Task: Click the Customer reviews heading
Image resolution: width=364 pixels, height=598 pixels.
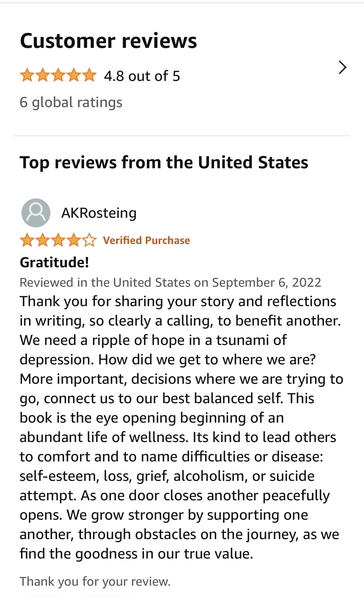Action: [x=108, y=41]
